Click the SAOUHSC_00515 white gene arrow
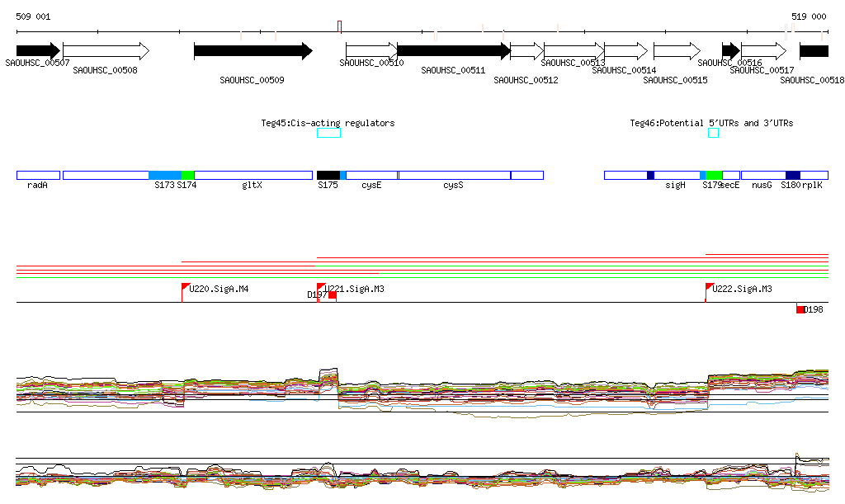This screenshot has width=845, height=504. pos(677,51)
